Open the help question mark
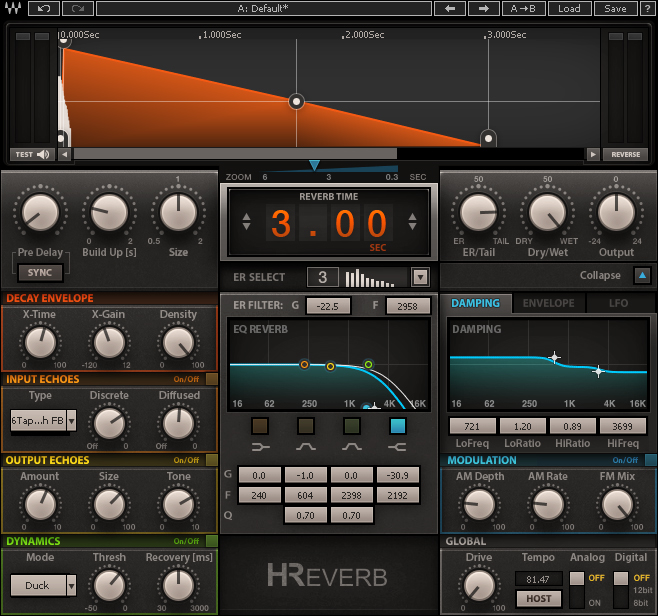The height and width of the screenshot is (616, 658). click(x=648, y=8)
